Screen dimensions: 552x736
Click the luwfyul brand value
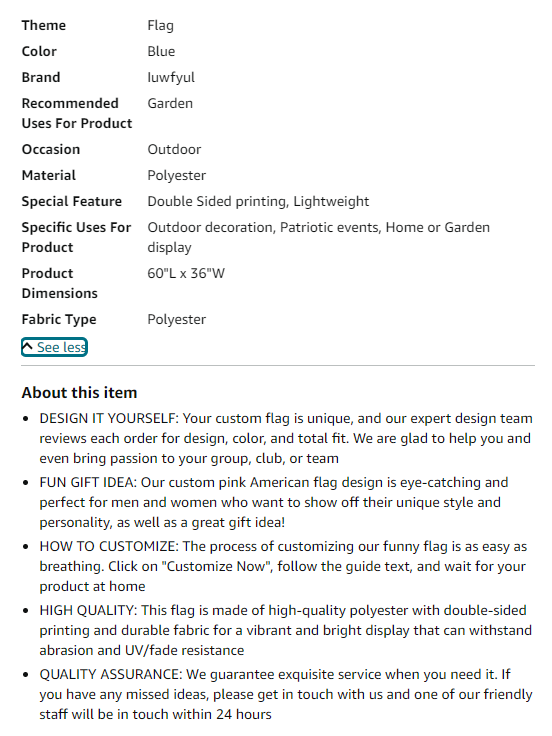click(171, 77)
